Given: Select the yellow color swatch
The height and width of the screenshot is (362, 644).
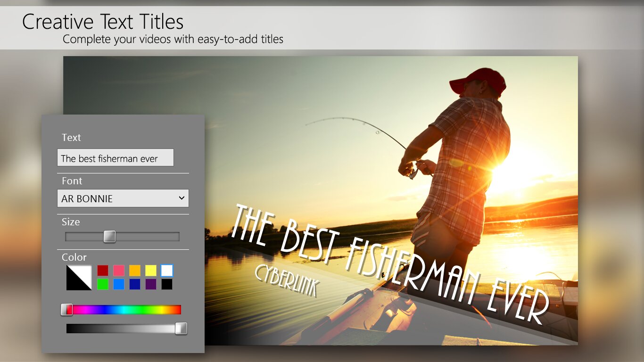Looking at the screenshot, I should point(151,271).
